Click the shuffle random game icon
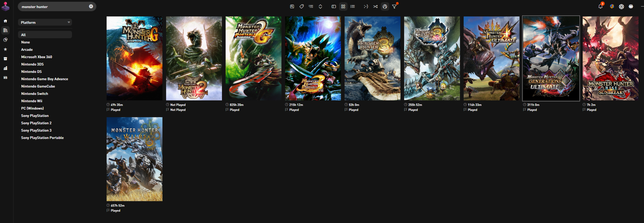This screenshot has width=644, height=223. click(x=375, y=6)
